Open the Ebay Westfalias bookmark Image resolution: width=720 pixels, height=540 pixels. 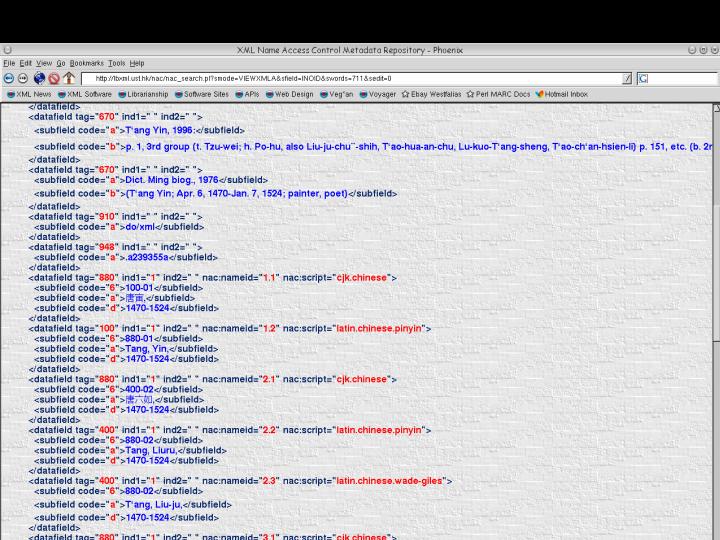[x=431, y=94]
